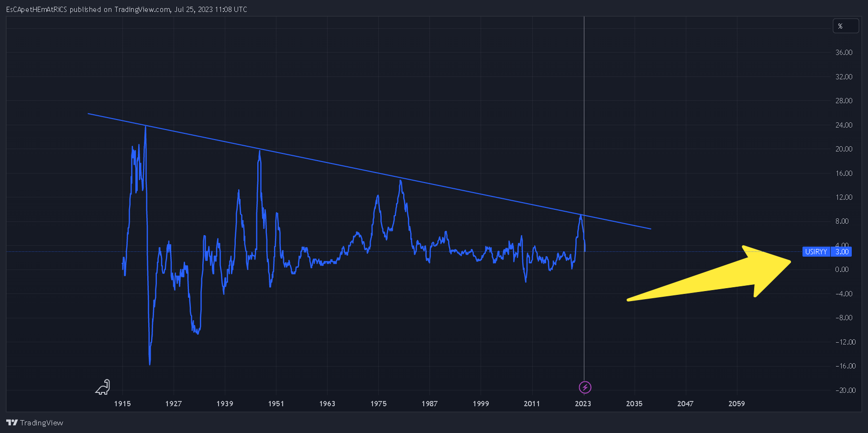Click the 2047 time axis label
Screen dimensions: 868x433
point(685,404)
